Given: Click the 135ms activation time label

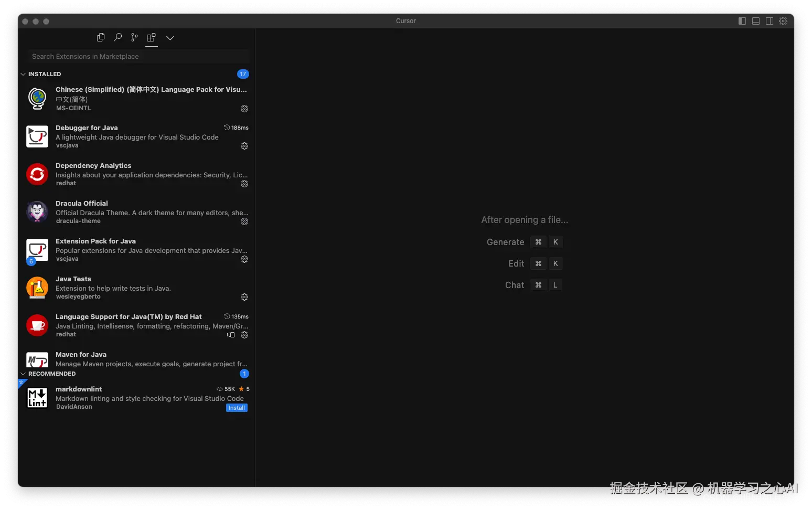Looking at the screenshot, I should point(240,316).
